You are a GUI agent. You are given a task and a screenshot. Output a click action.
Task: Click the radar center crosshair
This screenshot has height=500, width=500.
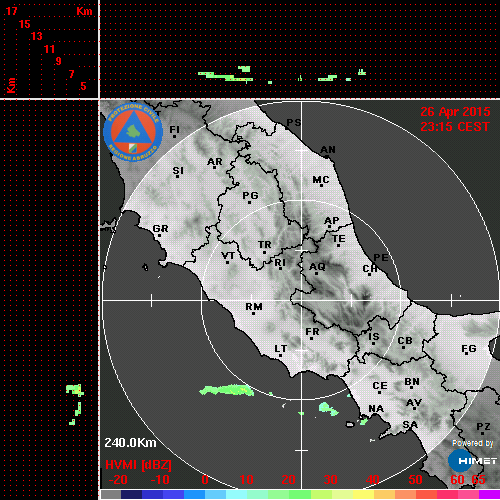301,300
